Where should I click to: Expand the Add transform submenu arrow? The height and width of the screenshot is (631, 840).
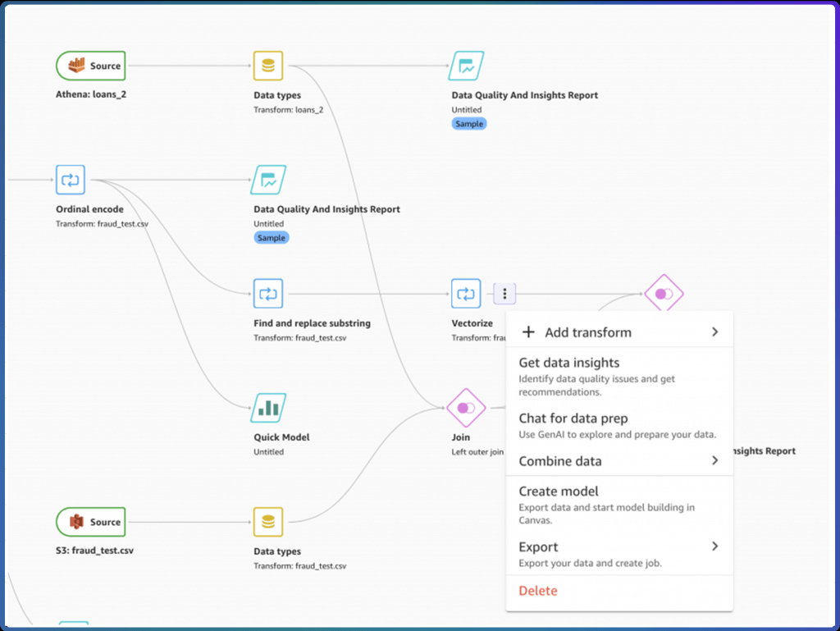point(714,332)
